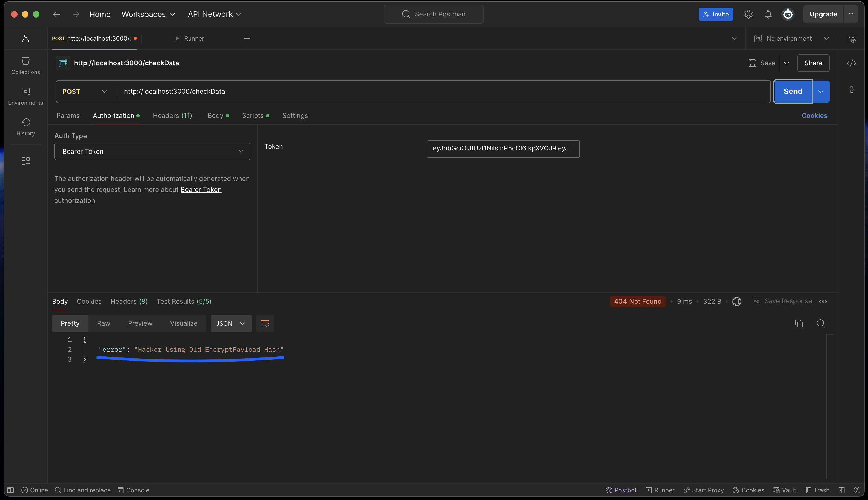Click the blue Send button
Screen dimensions: 868x500
(792, 91)
